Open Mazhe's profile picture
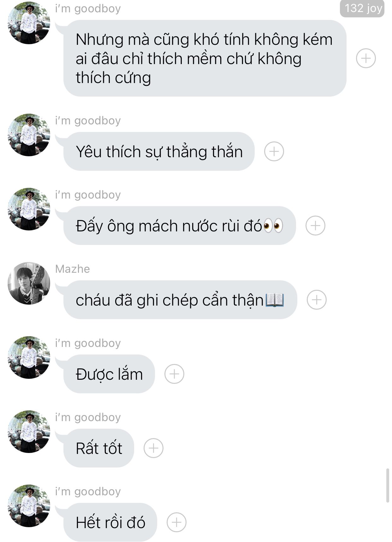Viewport: 392px width, 542px height. point(29,283)
